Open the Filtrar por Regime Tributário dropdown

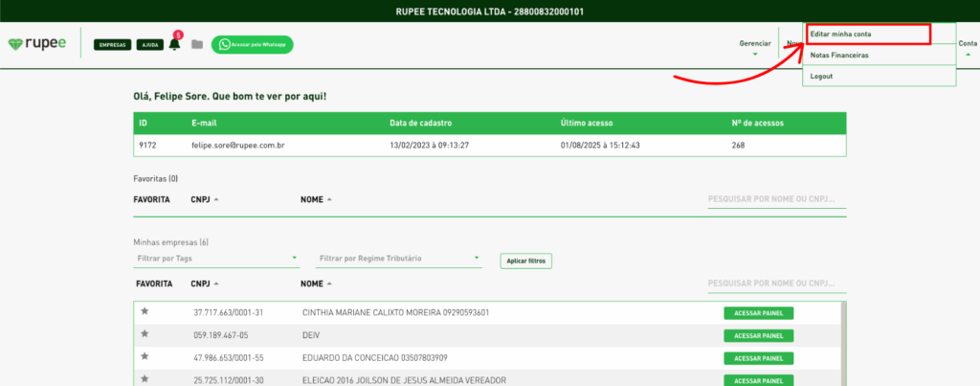[400, 259]
